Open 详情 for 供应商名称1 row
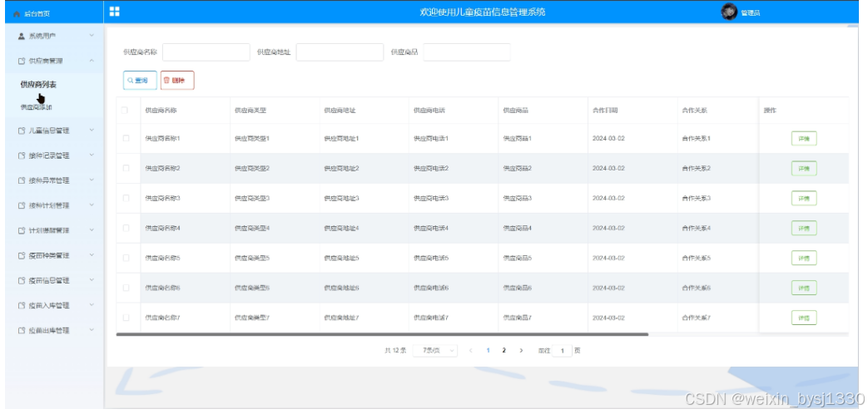 point(804,139)
